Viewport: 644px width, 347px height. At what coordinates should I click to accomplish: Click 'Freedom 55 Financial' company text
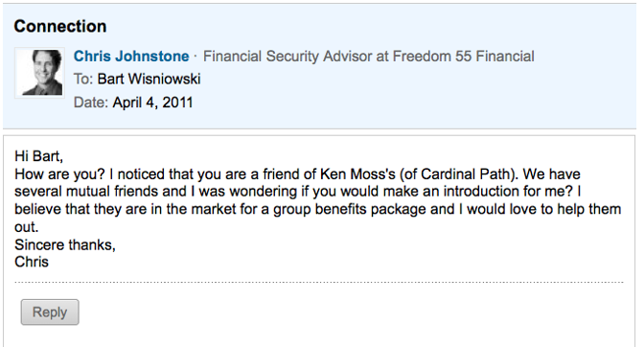coord(463,57)
